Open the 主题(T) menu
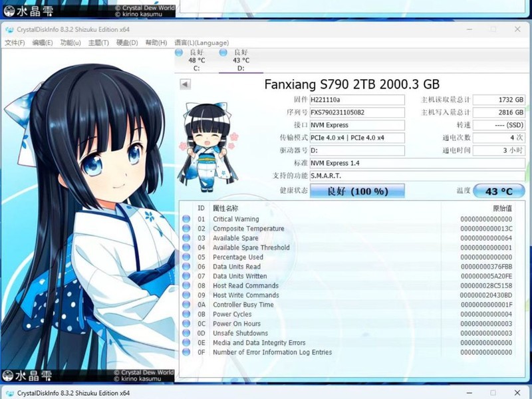 pos(98,43)
